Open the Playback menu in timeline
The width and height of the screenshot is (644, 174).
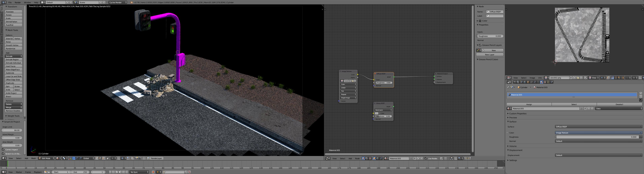click(38, 172)
